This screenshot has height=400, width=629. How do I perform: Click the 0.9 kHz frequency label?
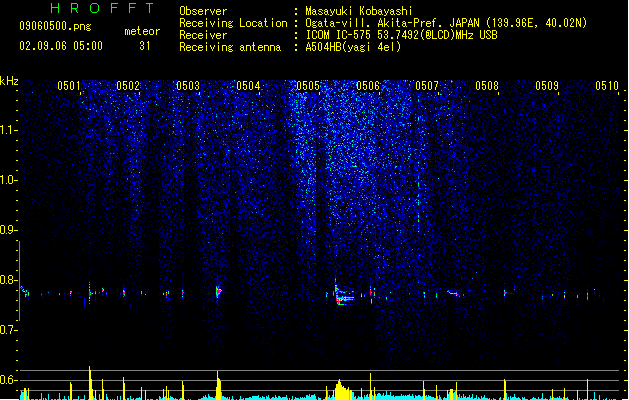pyautogui.click(x=8, y=230)
